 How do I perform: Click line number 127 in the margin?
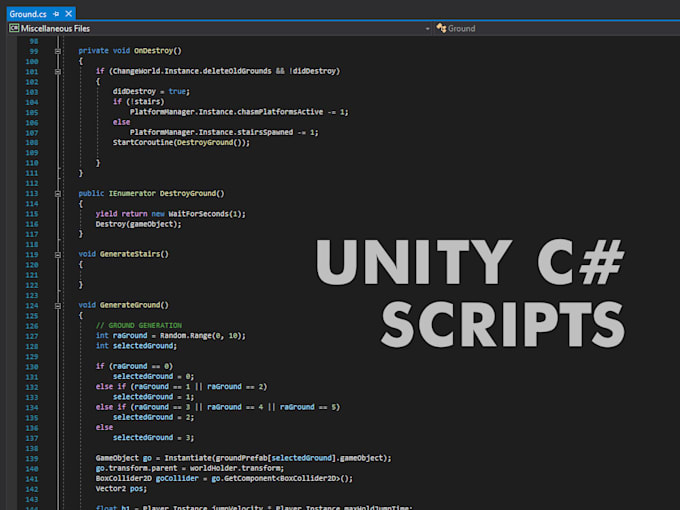[x=32, y=336]
